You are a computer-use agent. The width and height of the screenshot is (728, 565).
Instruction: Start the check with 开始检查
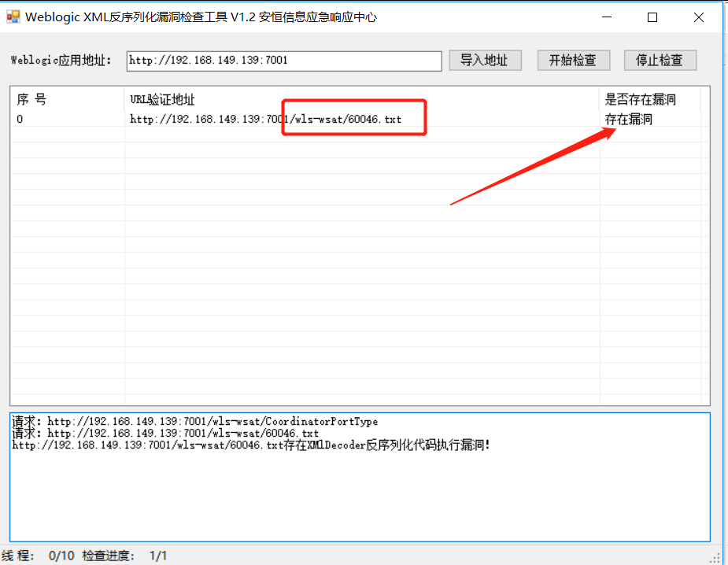point(574,61)
